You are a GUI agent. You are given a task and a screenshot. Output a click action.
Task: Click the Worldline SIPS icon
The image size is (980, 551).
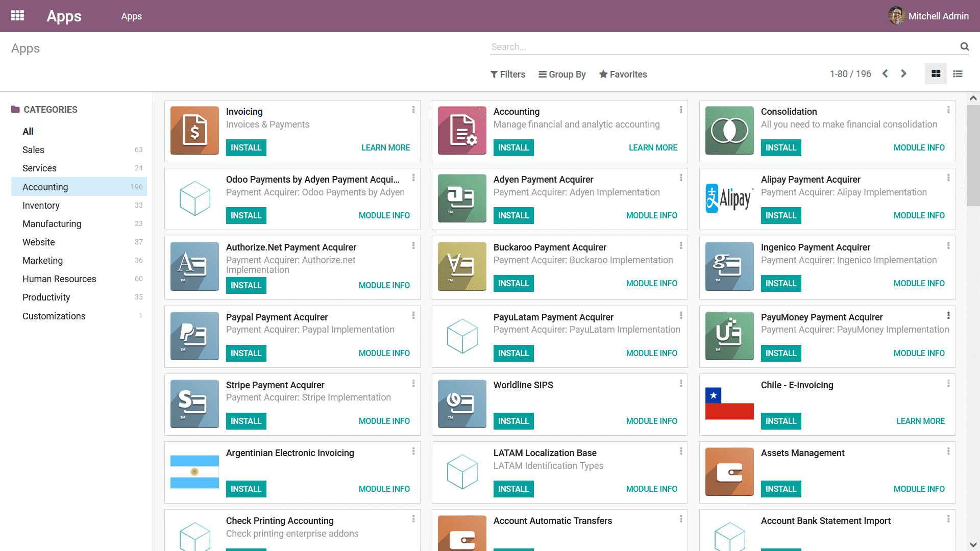(x=462, y=404)
